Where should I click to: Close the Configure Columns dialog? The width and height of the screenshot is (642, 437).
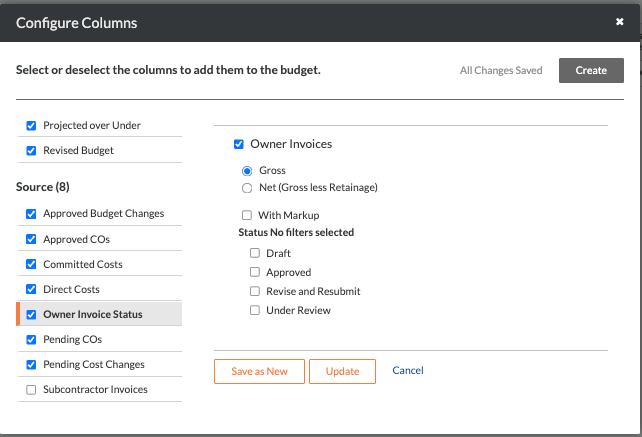point(620,21)
